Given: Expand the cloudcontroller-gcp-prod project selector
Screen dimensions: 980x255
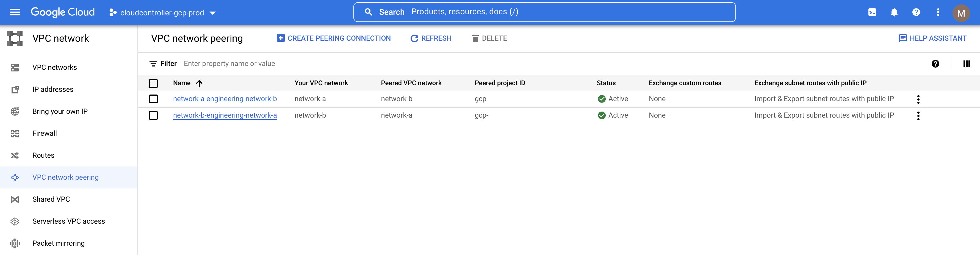Looking at the screenshot, I should point(163,13).
